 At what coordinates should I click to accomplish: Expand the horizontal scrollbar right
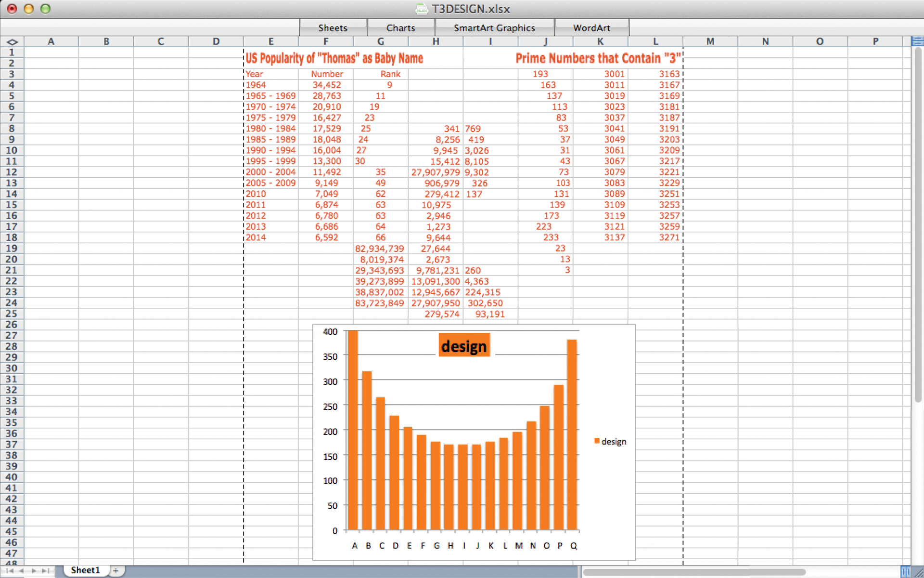[907, 571]
